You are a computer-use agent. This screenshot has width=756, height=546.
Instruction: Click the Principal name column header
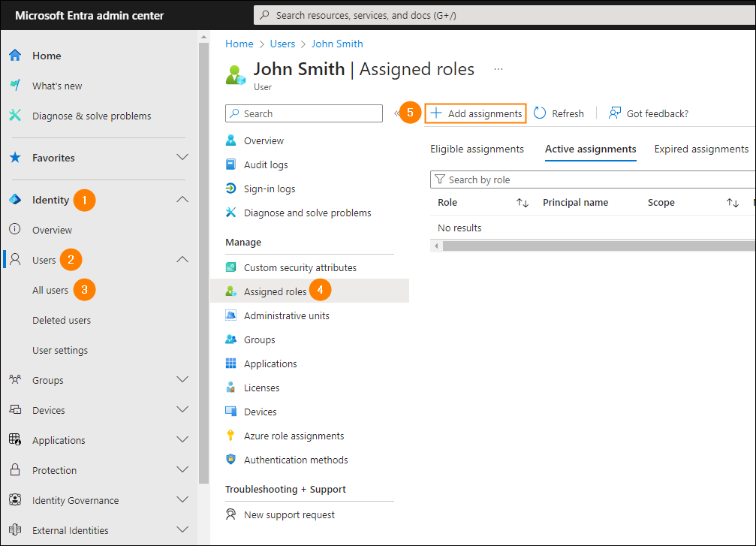coord(575,203)
